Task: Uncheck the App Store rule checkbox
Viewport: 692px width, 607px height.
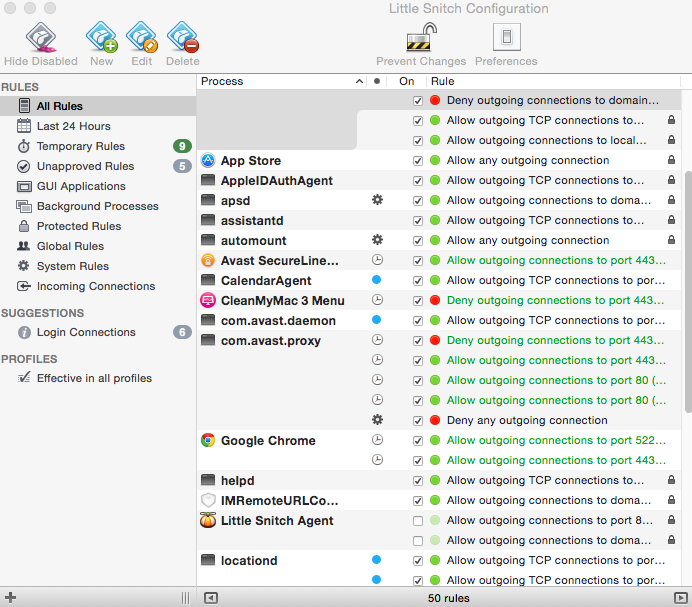Action: coord(418,161)
